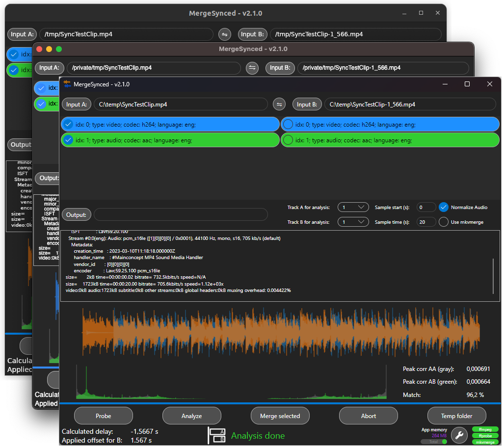Disable the Normalize Audio checkbox
The width and height of the screenshot is (504, 448).
(444, 207)
